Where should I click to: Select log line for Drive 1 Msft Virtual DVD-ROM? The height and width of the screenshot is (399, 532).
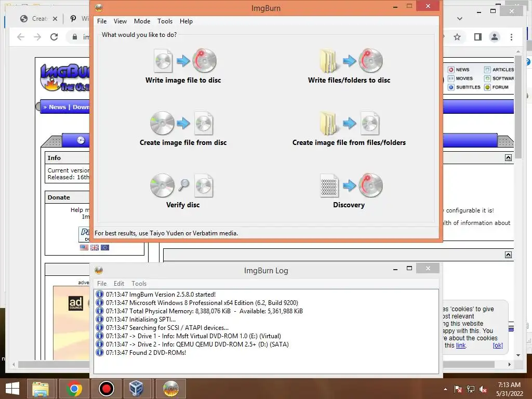click(x=193, y=336)
